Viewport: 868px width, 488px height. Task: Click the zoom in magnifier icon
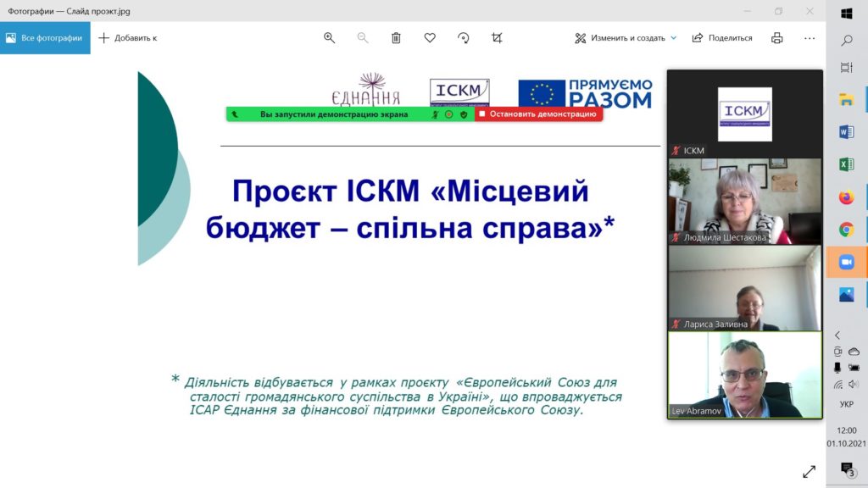point(330,38)
